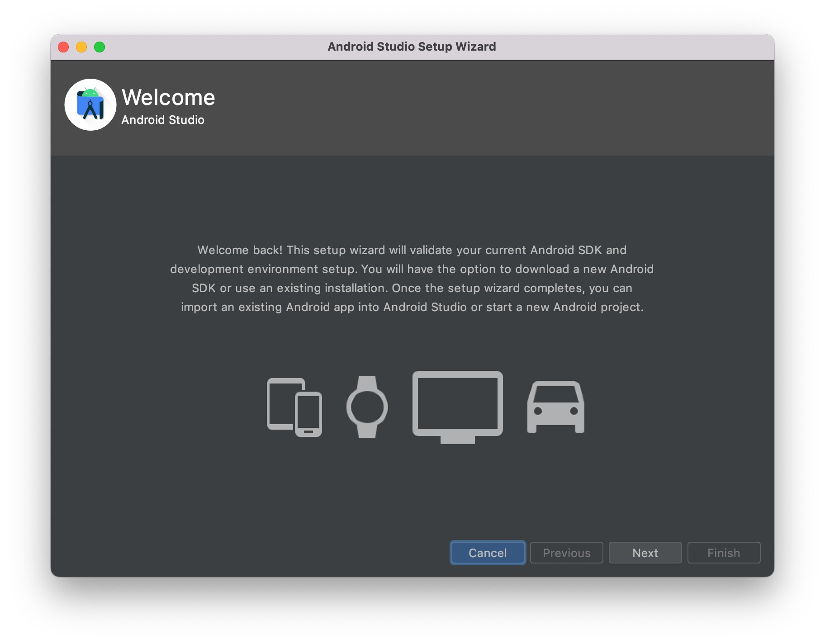This screenshot has height=644, width=825.
Task: Click the greyed-out Finish button
Action: point(724,553)
